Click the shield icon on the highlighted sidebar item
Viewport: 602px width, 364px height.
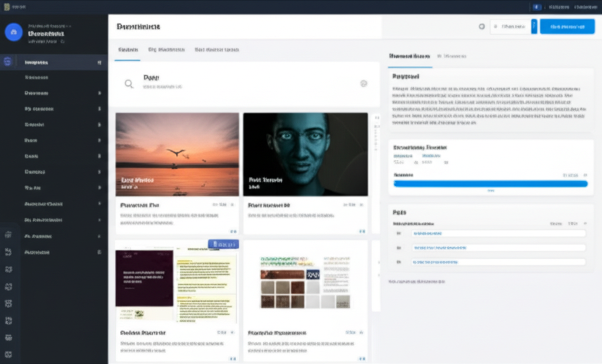(x=6, y=61)
